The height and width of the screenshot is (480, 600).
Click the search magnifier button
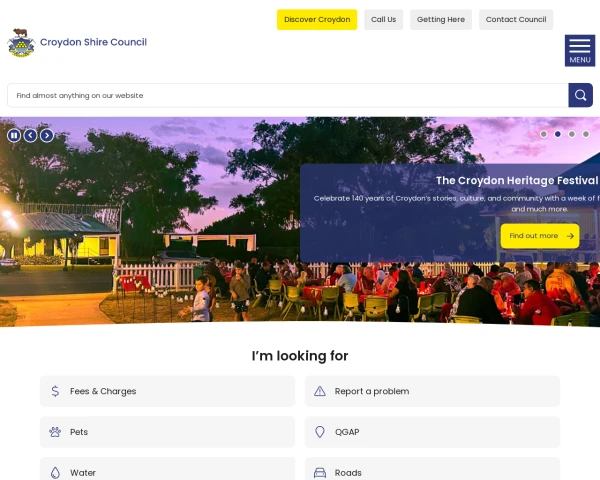[580, 95]
